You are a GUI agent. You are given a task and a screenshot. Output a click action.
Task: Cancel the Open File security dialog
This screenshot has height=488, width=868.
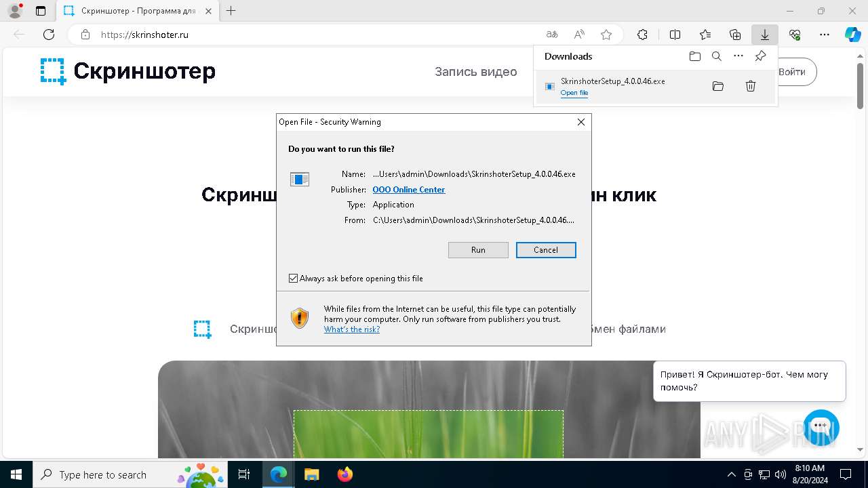point(546,250)
